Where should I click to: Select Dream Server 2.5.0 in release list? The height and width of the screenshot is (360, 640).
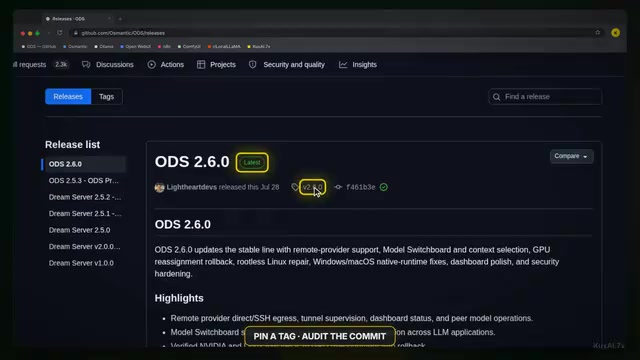80,230
